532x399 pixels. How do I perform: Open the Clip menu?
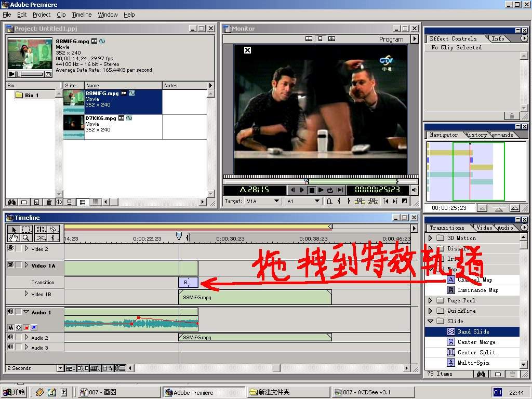coord(61,15)
